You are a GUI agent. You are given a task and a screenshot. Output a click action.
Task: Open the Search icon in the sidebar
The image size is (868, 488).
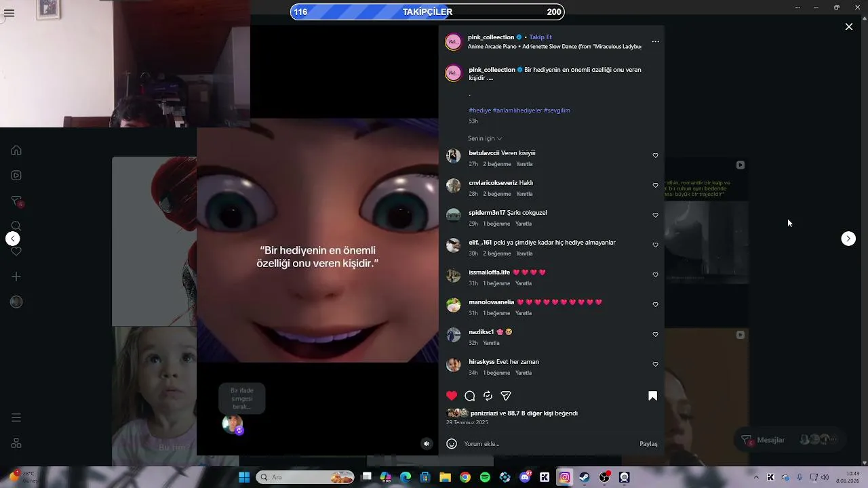pos(16,226)
